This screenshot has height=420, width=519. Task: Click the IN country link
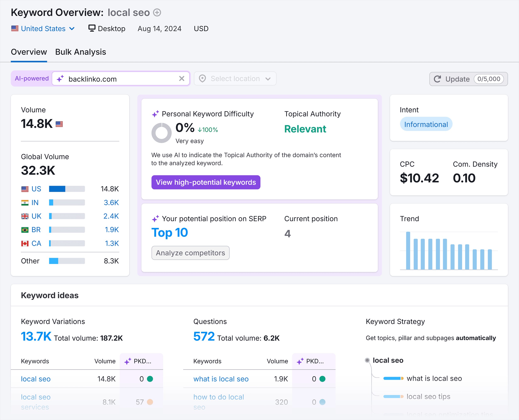35,203
